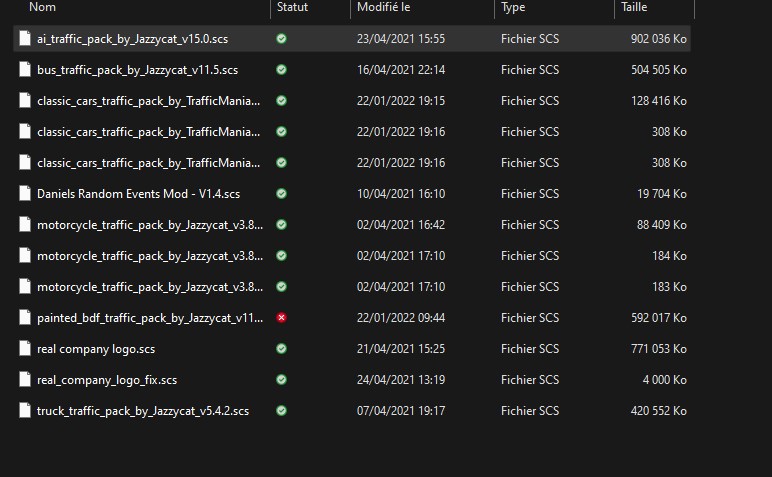This screenshot has height=477, width=772.
Task: Click green status icon in the 128 416 Ko row
Action: coord(281,100)
